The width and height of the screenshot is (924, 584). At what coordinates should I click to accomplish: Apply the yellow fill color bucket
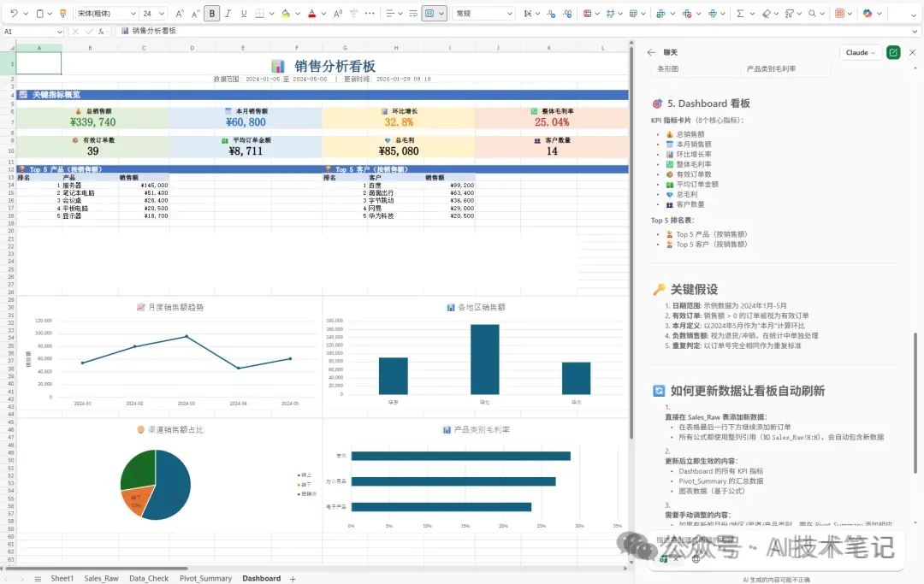click(x=286, y=13)
